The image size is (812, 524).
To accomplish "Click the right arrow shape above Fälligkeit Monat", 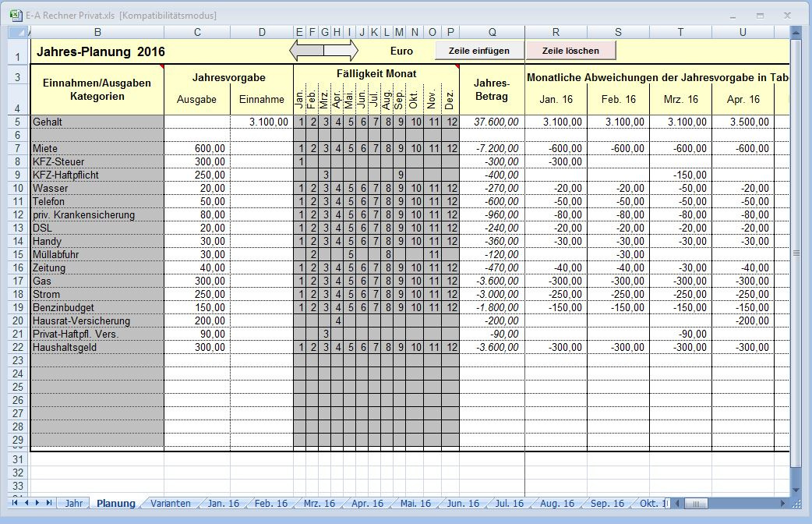I will point(341,50).
